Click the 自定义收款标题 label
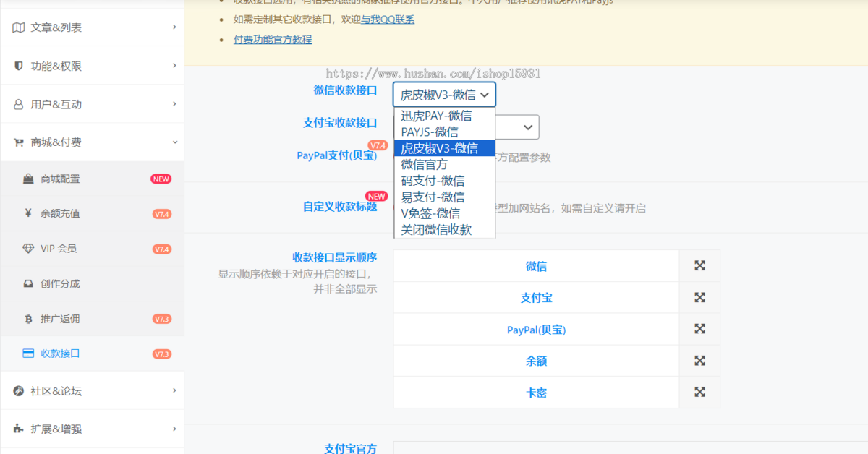 340,206
